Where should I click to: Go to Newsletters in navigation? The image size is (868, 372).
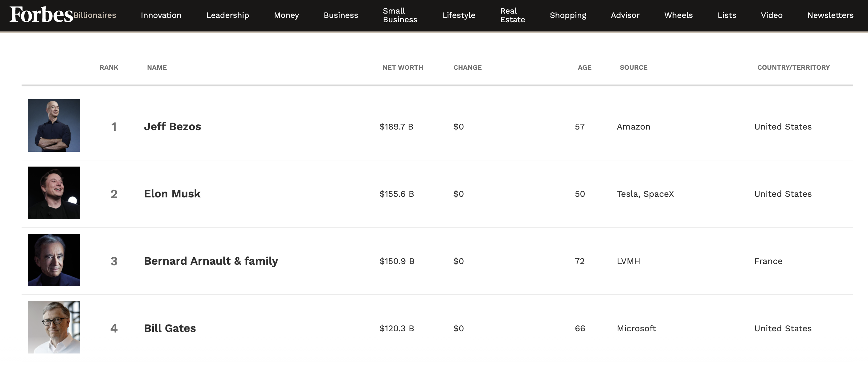pyautogui.click(x=830, y=15)
